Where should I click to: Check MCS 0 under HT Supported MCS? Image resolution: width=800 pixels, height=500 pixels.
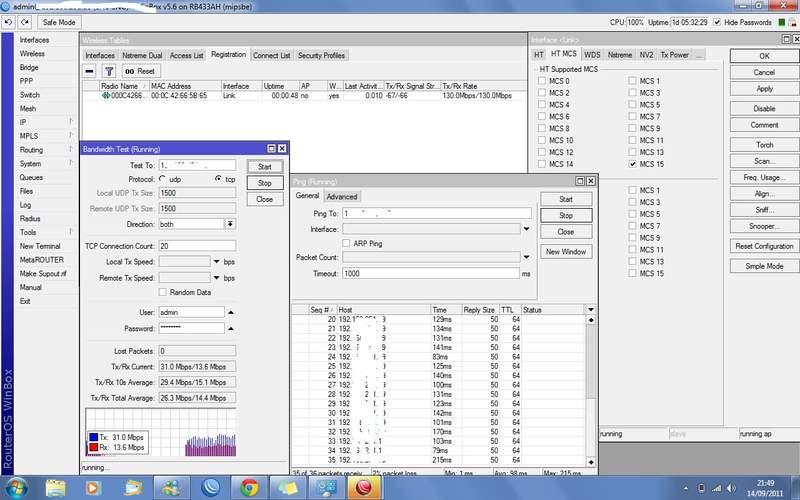(x=542, y=81)
